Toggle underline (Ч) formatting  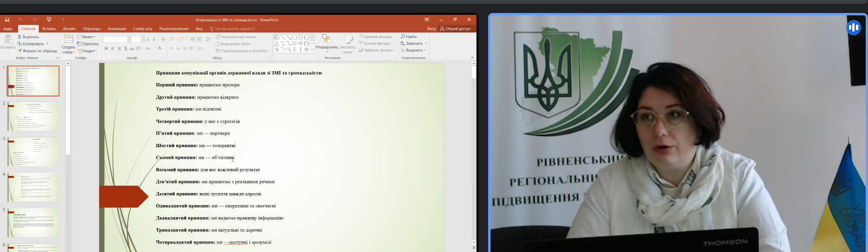119,48
